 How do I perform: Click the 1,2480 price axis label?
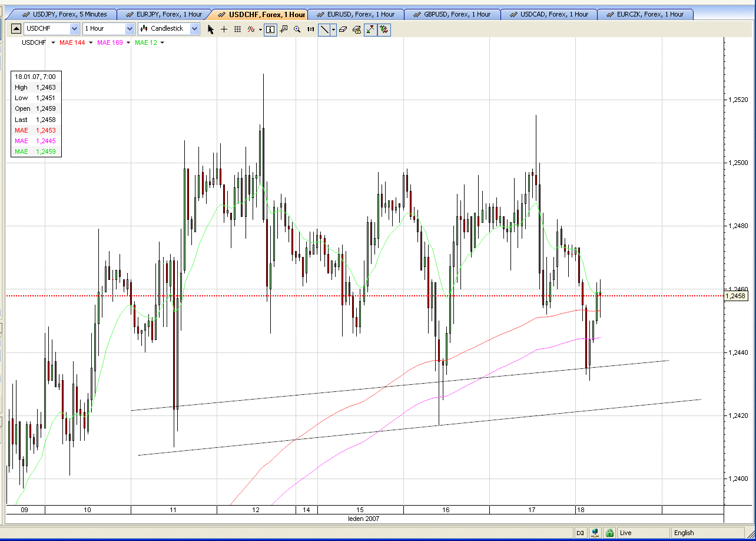point(737,226)
